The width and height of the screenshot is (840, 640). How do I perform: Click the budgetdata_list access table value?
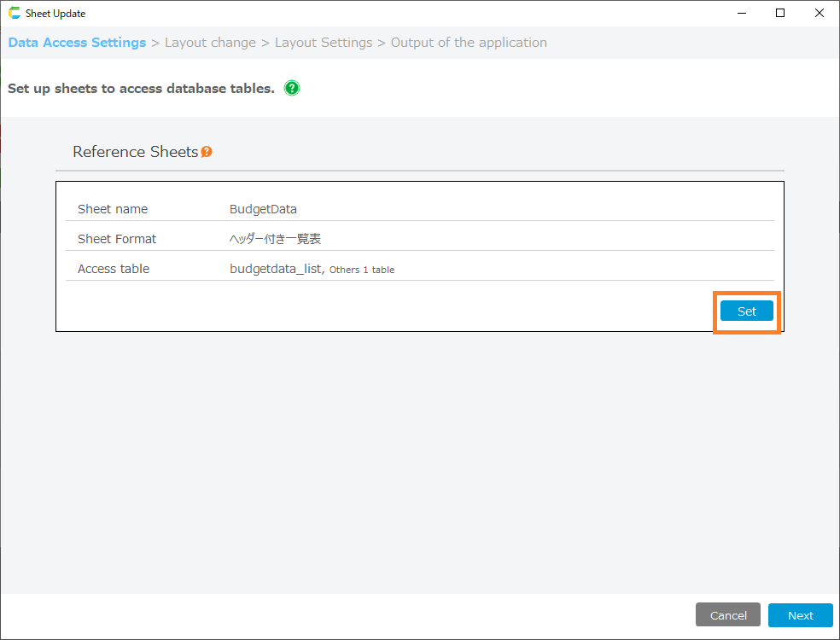tap(276, 269)
